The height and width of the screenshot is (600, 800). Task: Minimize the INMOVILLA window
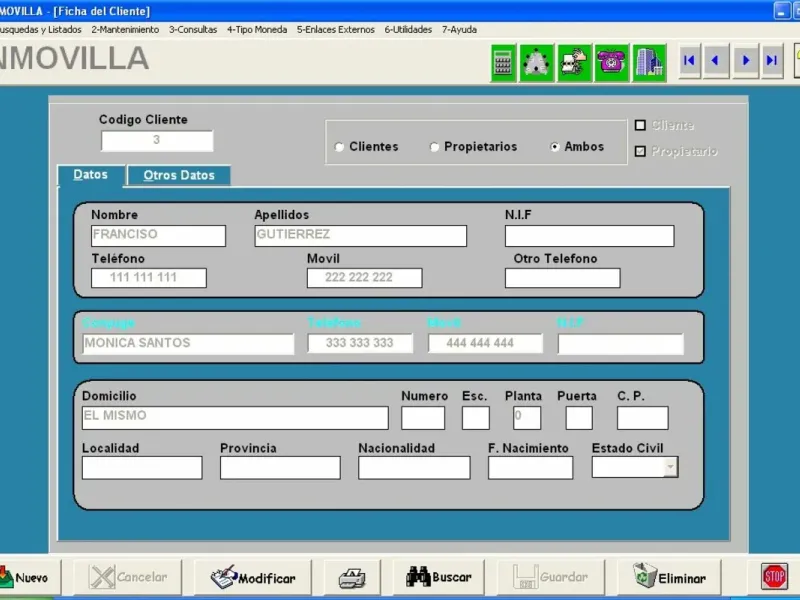tap(782, 11)
